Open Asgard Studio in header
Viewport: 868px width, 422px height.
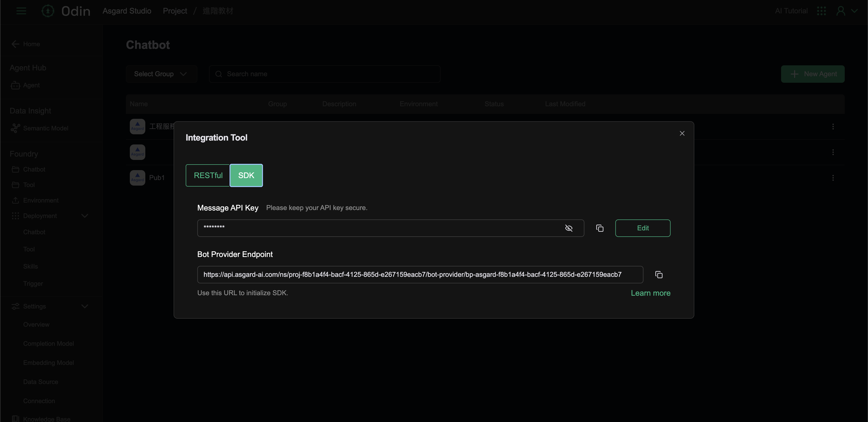tap(127, 11)
